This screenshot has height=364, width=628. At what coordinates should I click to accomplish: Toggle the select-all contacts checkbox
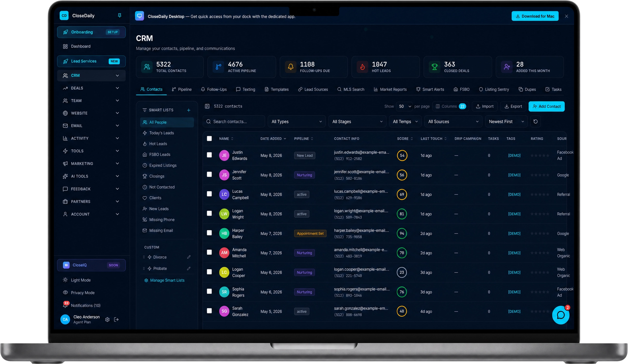pos(209,139)
